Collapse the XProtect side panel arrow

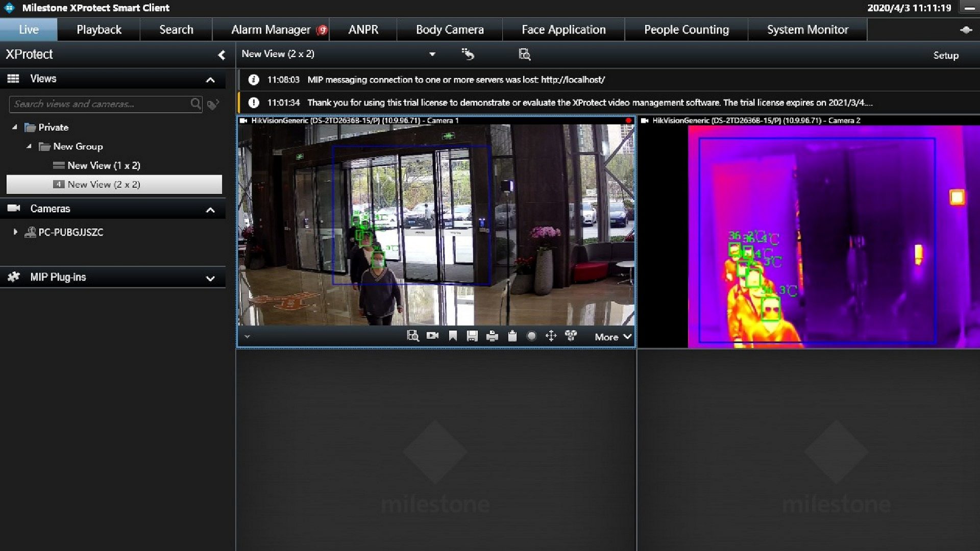[x=221, y=55]
